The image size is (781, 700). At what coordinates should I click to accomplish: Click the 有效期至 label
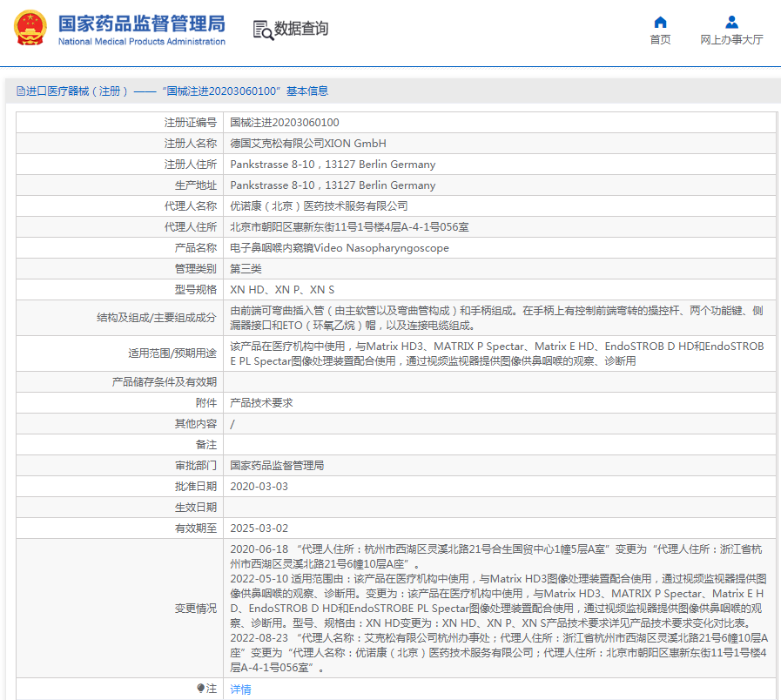195,528
